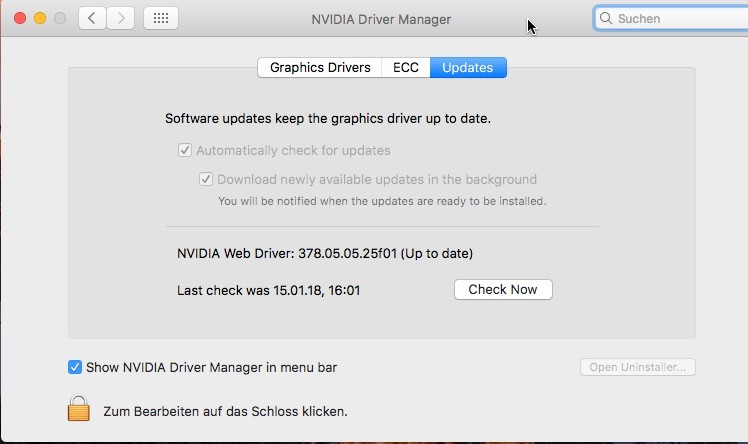Click the magnifying glass search icon
The height and width of the screenshot is (444, 748).
pyautogui.click(x=606, y=18)
